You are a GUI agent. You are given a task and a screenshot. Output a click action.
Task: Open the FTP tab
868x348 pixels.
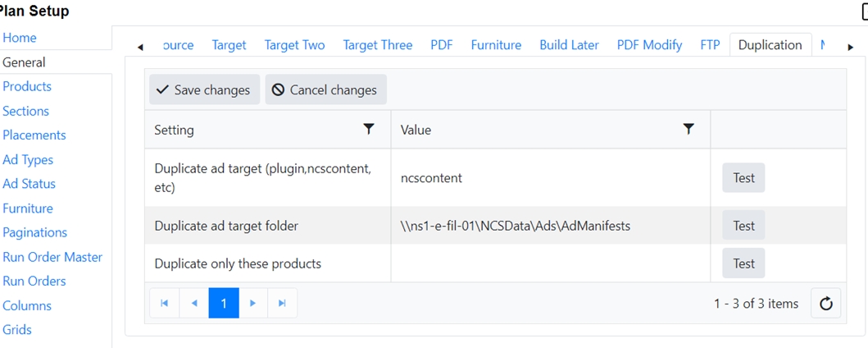[710, 45]
